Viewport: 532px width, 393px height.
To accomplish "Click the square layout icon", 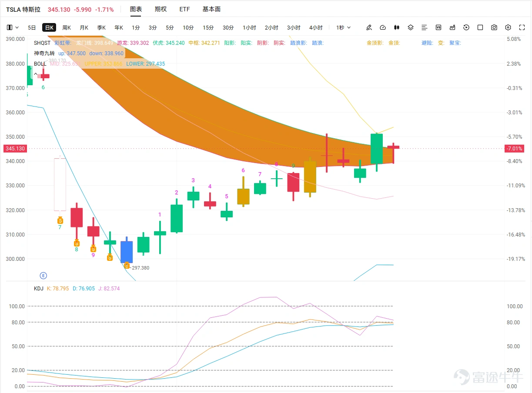I will (480, 27).
